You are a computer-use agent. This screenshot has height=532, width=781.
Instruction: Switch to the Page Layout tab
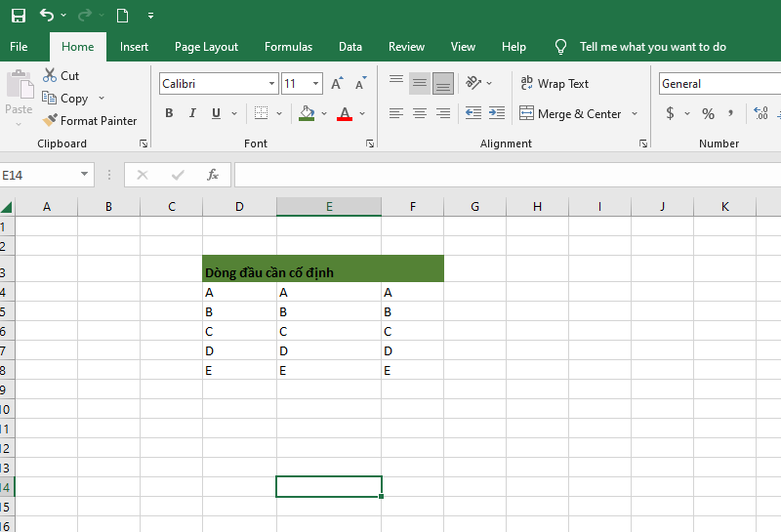(x=206, y=47)
